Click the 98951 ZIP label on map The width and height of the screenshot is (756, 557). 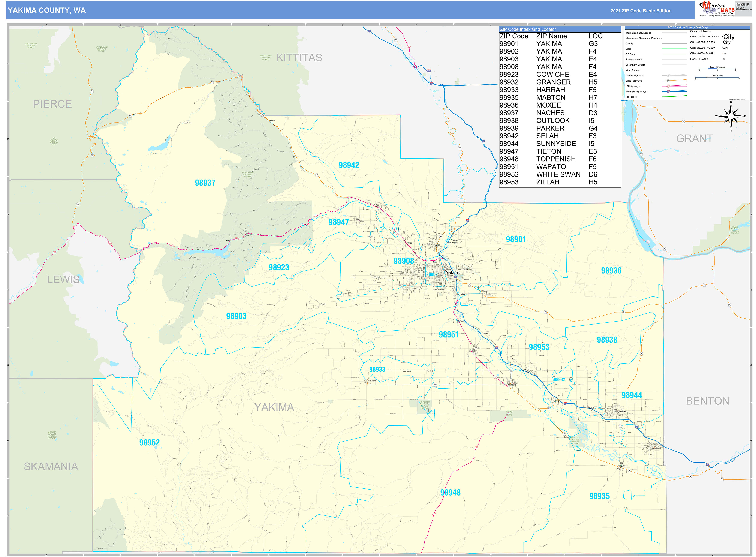[x=449, y=335]
